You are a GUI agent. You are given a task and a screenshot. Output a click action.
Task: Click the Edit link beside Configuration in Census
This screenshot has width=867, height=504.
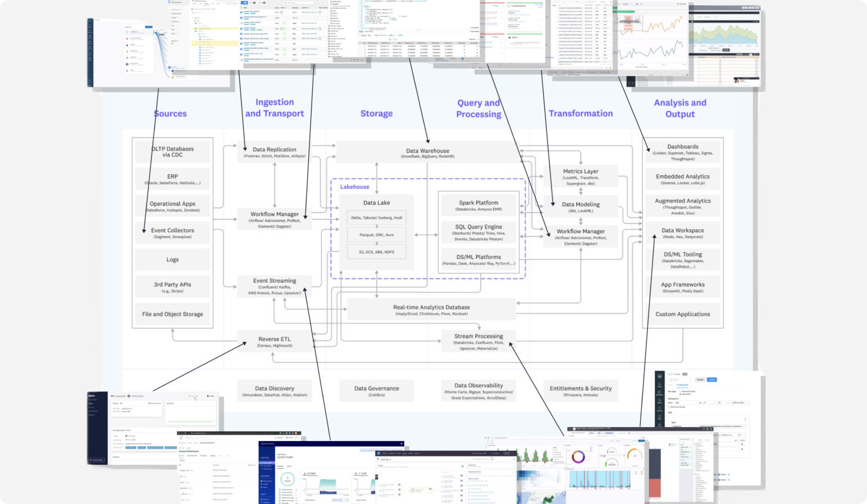pos(129,430)
